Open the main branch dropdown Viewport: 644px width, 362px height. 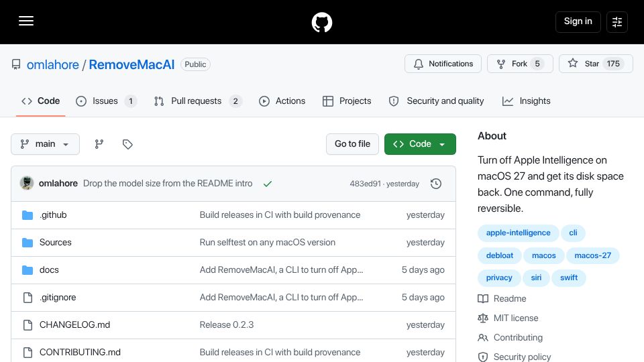click(45, 144)
